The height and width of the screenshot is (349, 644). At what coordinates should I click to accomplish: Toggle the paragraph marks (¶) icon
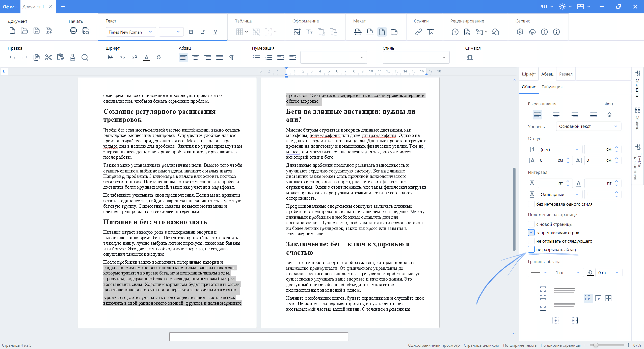pos(231,58)
